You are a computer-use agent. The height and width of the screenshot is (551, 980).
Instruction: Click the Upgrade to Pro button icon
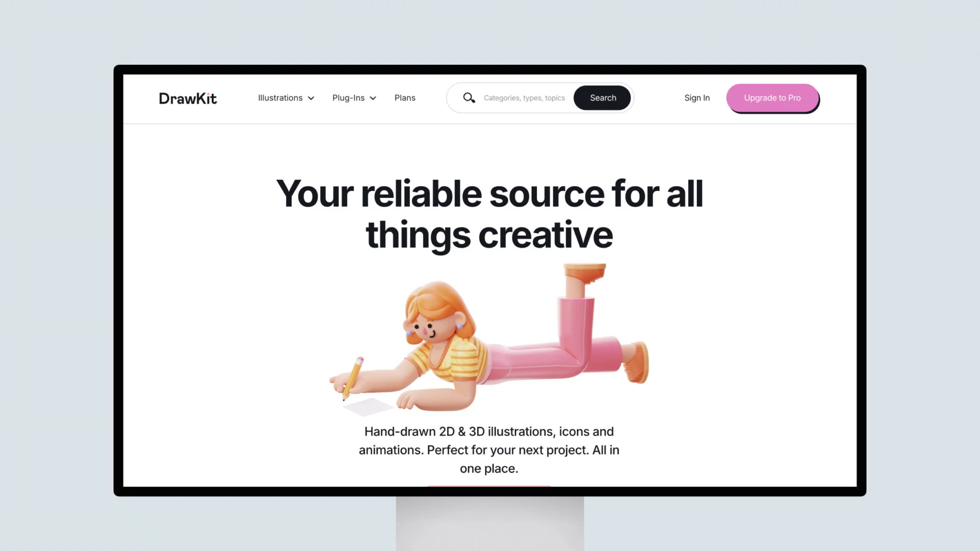click(x=772, y=97)
